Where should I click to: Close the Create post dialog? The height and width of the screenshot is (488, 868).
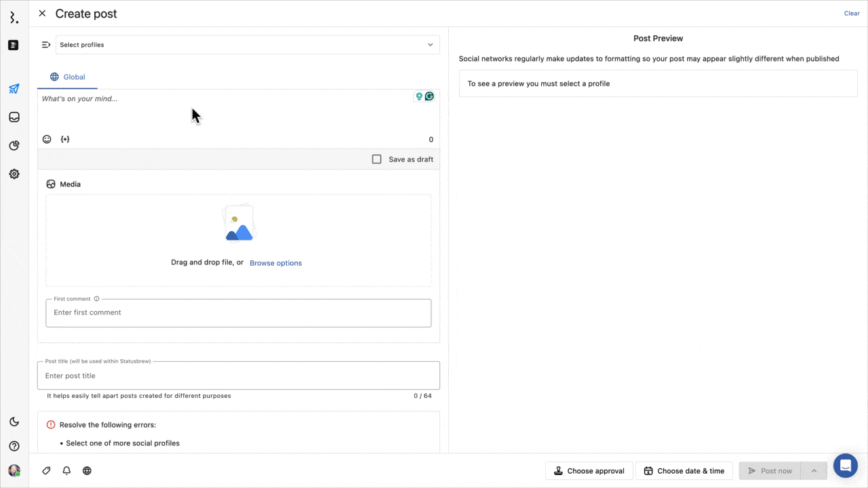pos(42,14)
